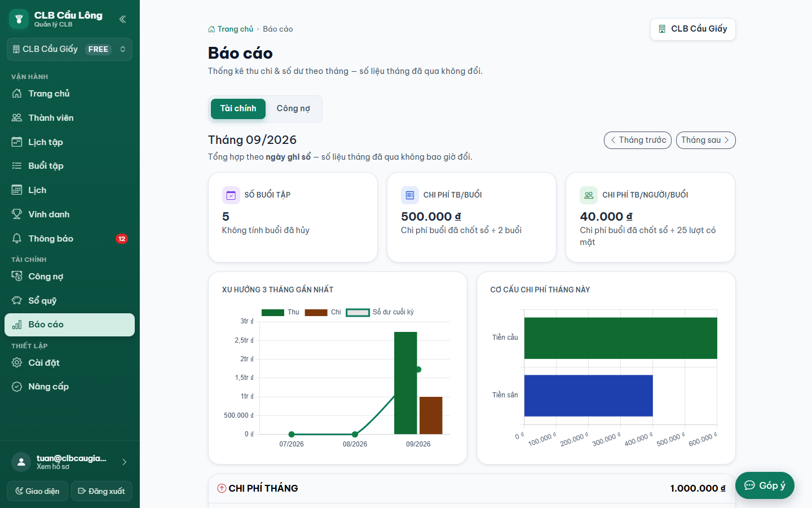Click the green Thu bar for 09/2026
The image size is (812, 508).
pos(405,383)
